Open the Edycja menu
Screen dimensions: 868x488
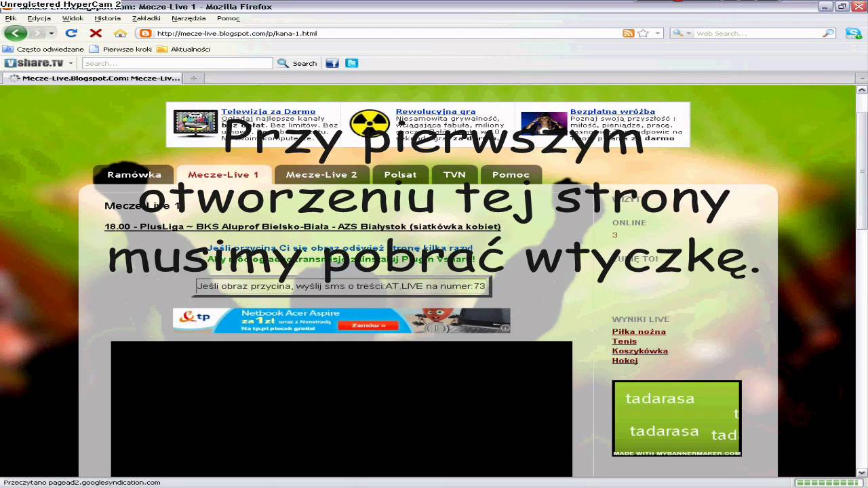tap(39, 18)
